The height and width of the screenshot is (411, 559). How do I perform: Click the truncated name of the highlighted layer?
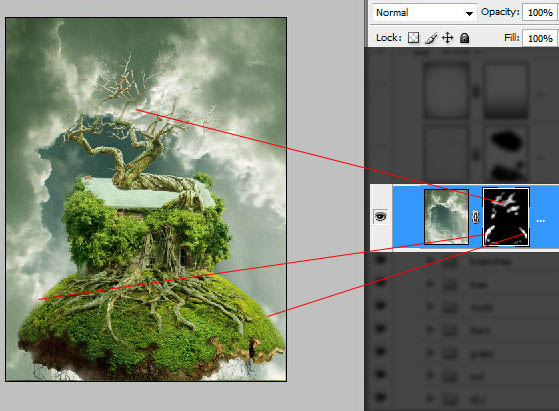[x=541, y=221]
